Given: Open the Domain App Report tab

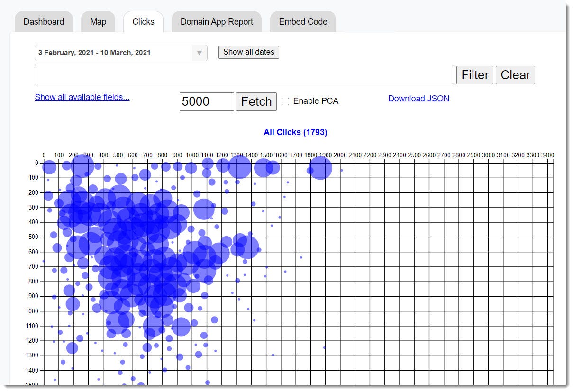Looking at the screenshot, I should coord(217,22).
